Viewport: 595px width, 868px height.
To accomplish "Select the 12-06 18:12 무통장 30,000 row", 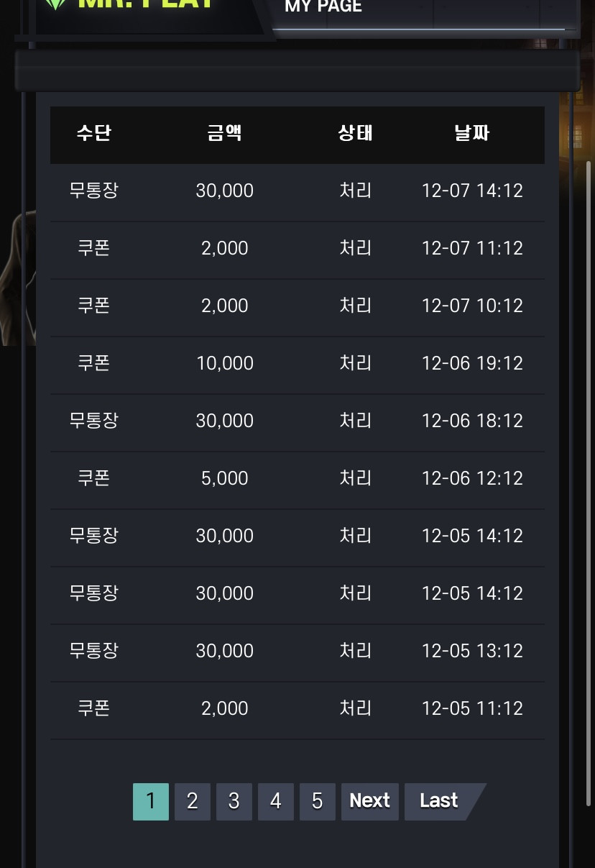I will [x=297, y=421].
